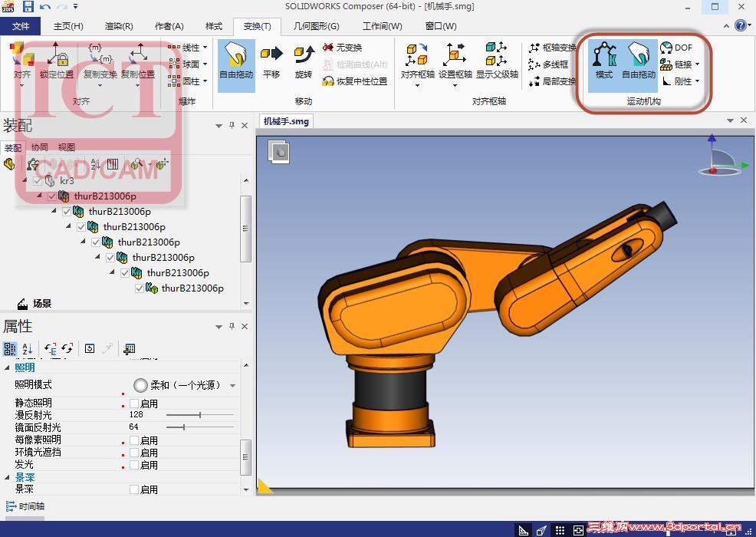The width and height of the screenshot is (756, 537).
Task: Click the Save icon in the title bar
Action: coord(28,6)
